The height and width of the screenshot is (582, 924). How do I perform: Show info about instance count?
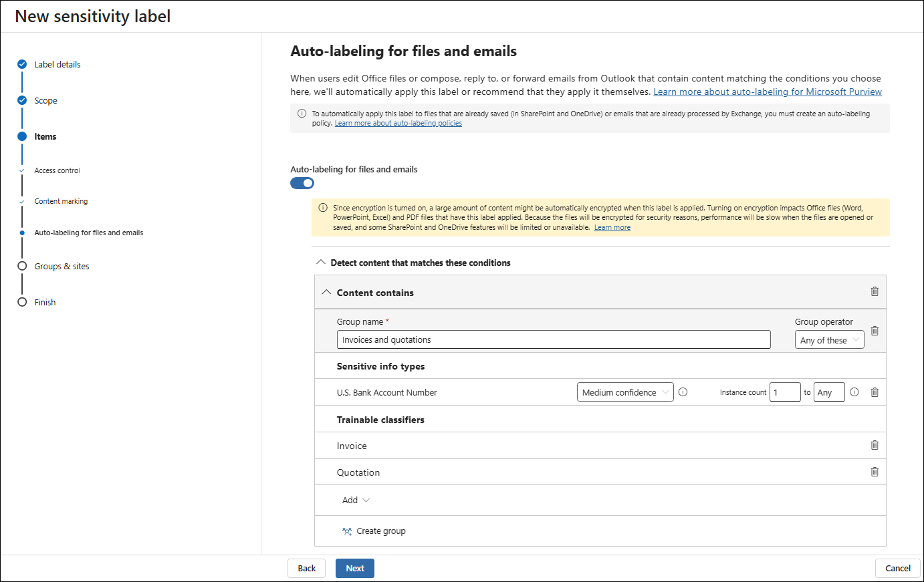tap(854, 392)
